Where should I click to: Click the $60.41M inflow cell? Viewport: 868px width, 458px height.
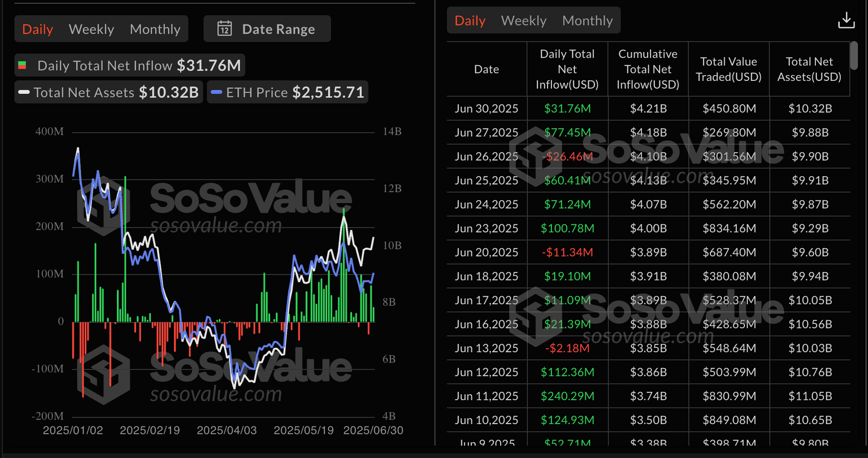tap(567, 180)
